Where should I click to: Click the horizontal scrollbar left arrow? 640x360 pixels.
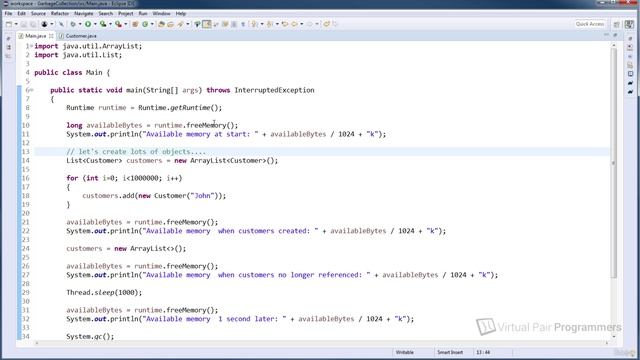(x=37, y=343)
